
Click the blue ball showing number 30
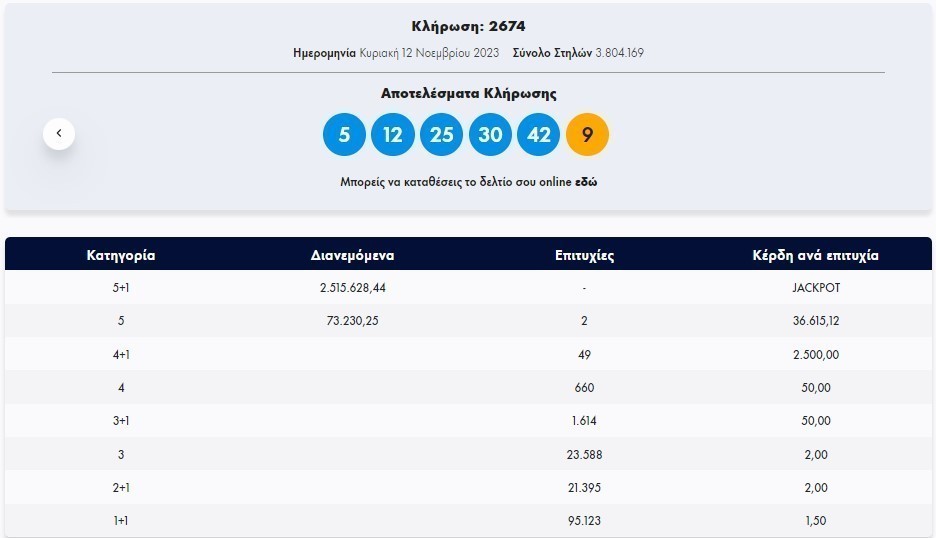click(x=490, y=135)
